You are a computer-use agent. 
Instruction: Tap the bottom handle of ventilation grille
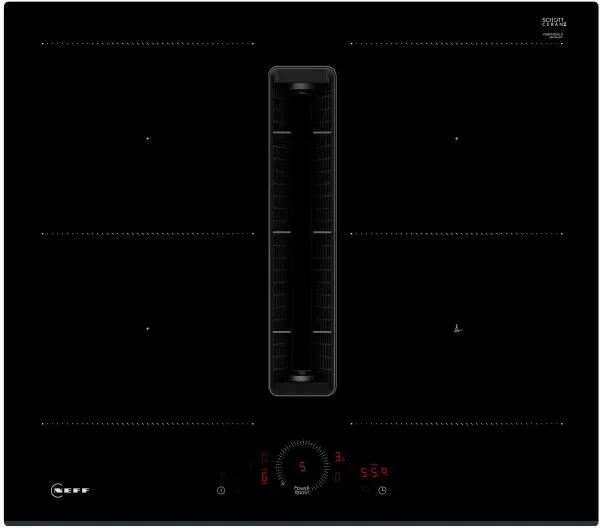(302, 377)
